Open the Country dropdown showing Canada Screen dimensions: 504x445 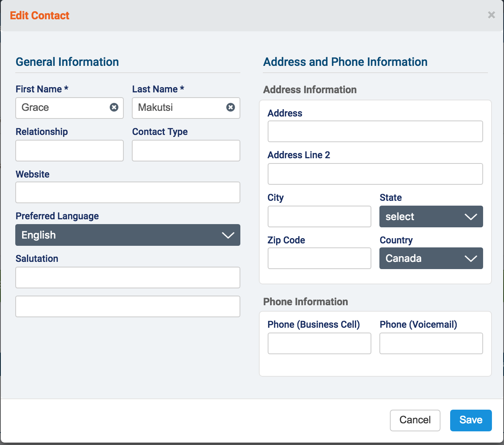[431, 258]
